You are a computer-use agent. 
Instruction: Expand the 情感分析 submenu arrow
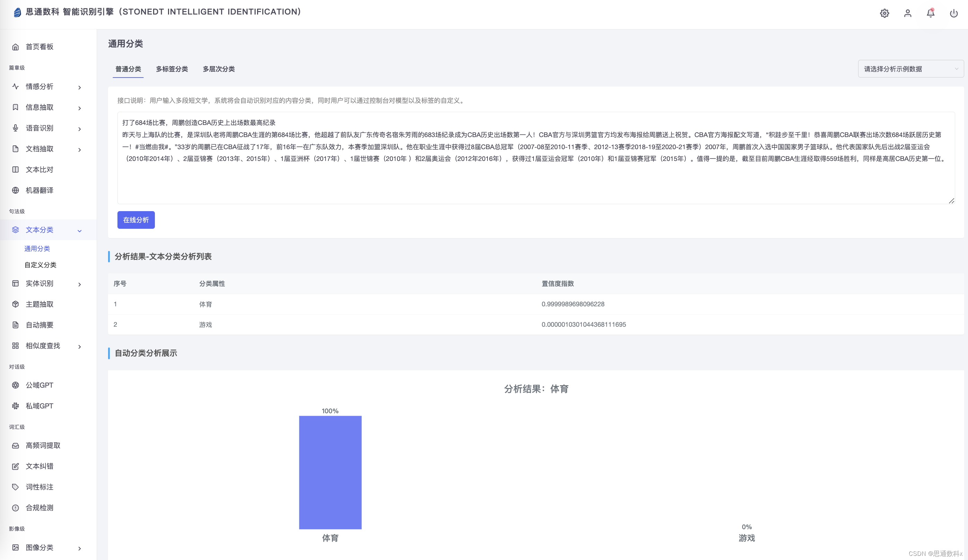tap(80, 88)
